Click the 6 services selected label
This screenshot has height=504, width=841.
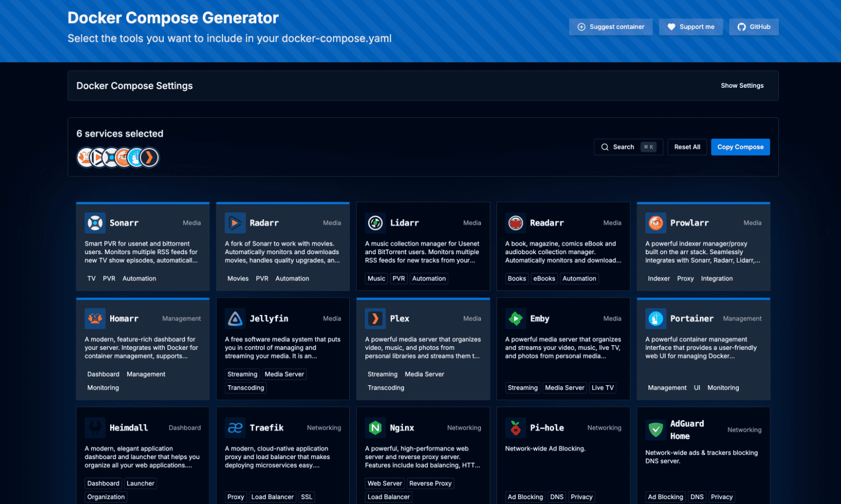point(120,134)
